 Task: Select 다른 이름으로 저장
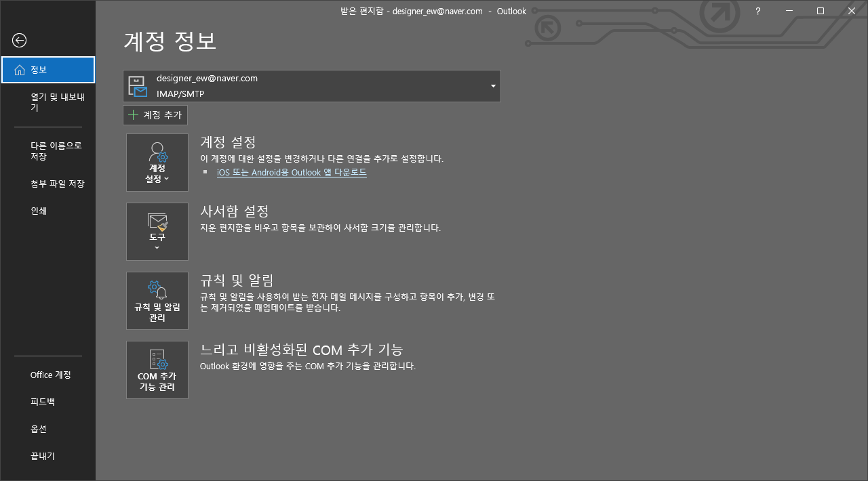[48, 151]
